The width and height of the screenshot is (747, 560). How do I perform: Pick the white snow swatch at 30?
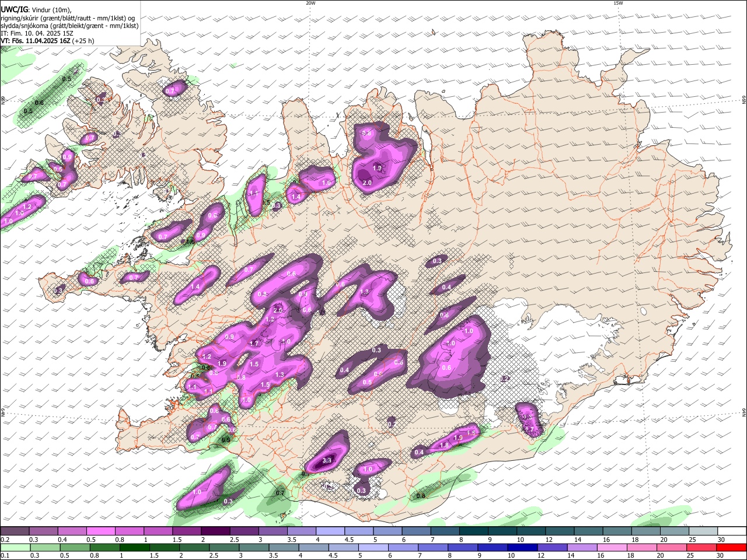pyautogui.click(x=731, y=531)
